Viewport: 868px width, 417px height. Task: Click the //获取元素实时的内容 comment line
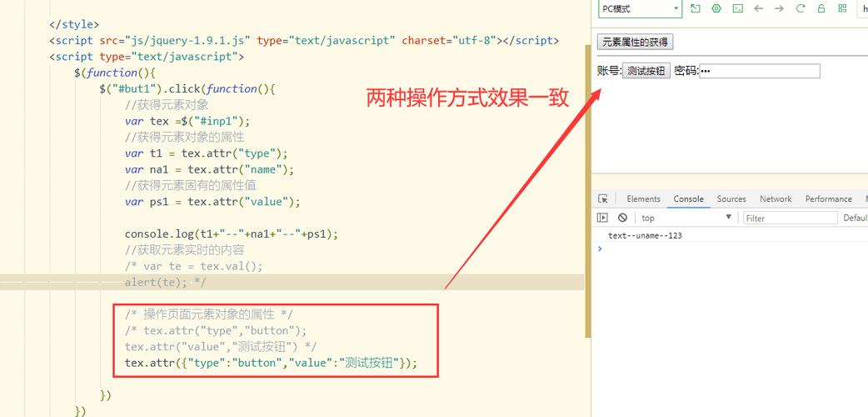click(x=184, y=250)
